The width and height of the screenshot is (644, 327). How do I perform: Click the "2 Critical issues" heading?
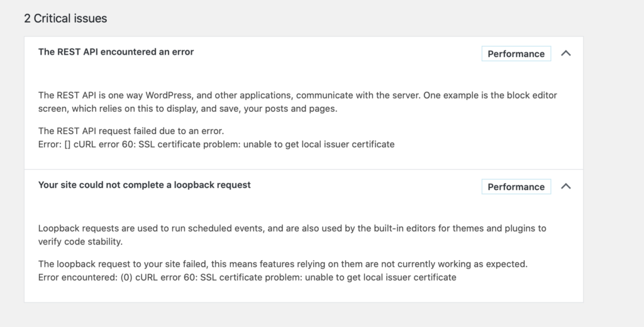65,18
